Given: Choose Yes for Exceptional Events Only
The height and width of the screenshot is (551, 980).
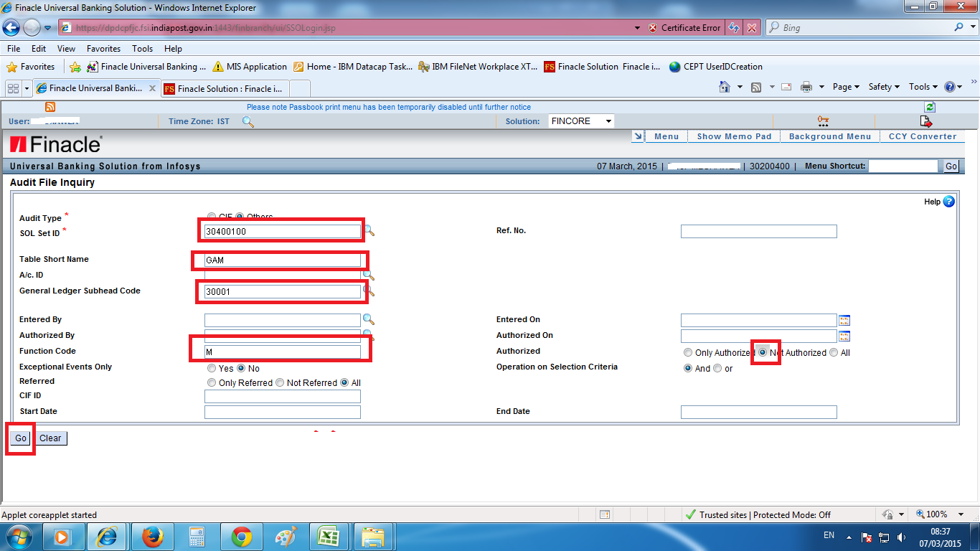Looking at the screenshot, I should click(212, 368).
